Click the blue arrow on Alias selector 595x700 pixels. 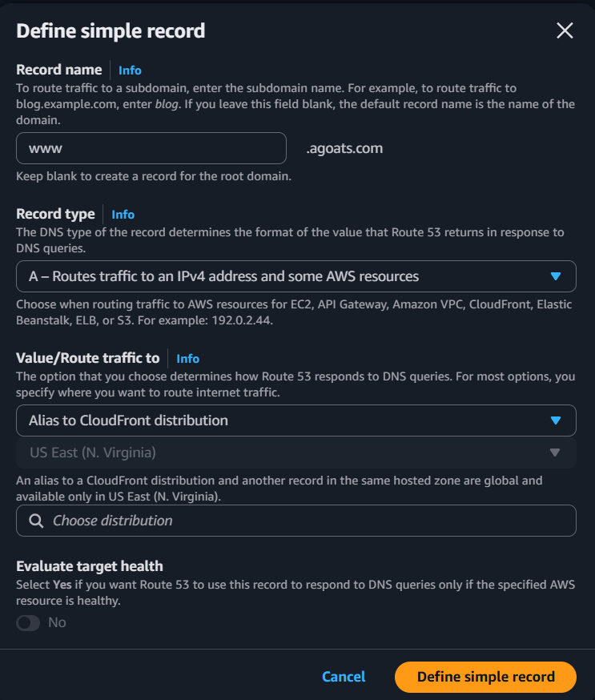point(556,420)
